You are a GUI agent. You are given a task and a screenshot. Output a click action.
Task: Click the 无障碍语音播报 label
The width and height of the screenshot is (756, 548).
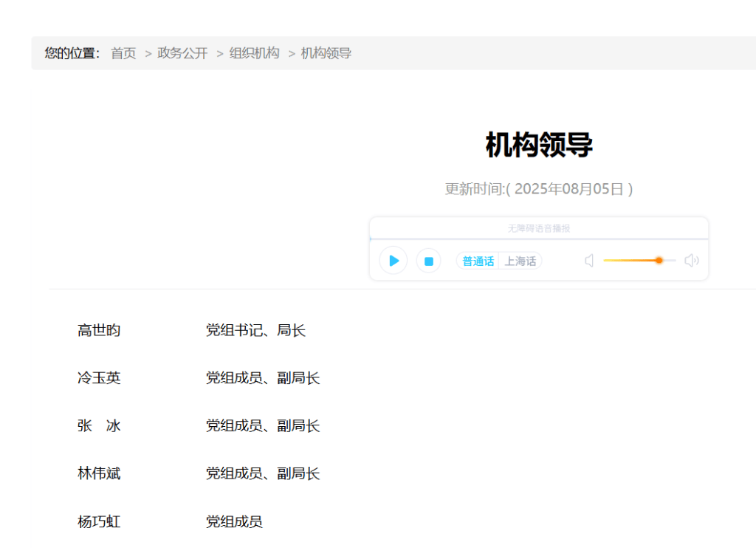pos(538,229)
